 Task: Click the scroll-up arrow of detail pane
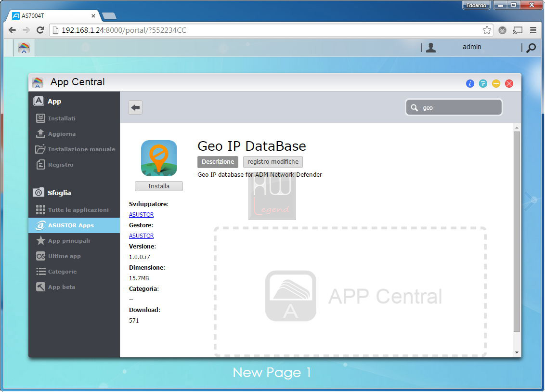(x=517, y=128)
